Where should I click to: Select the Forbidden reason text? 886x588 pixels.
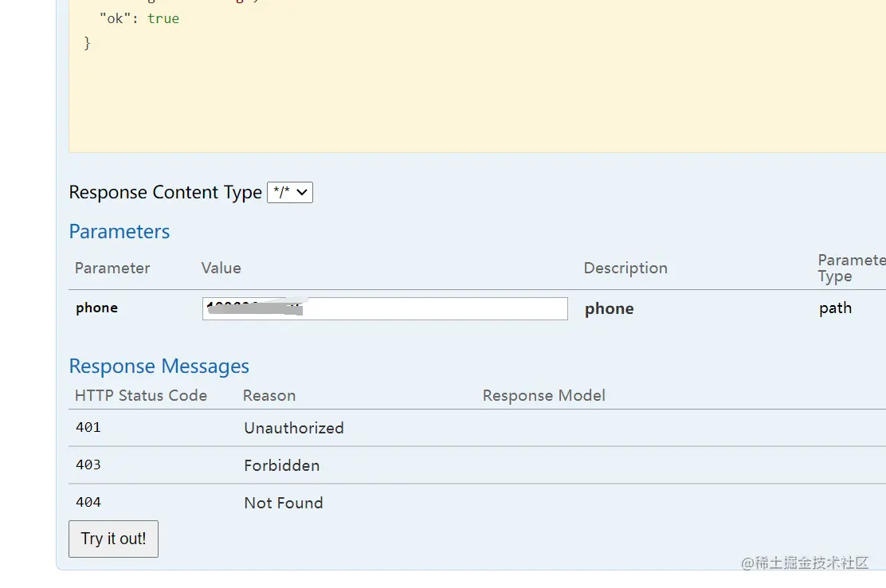[282, 465]
